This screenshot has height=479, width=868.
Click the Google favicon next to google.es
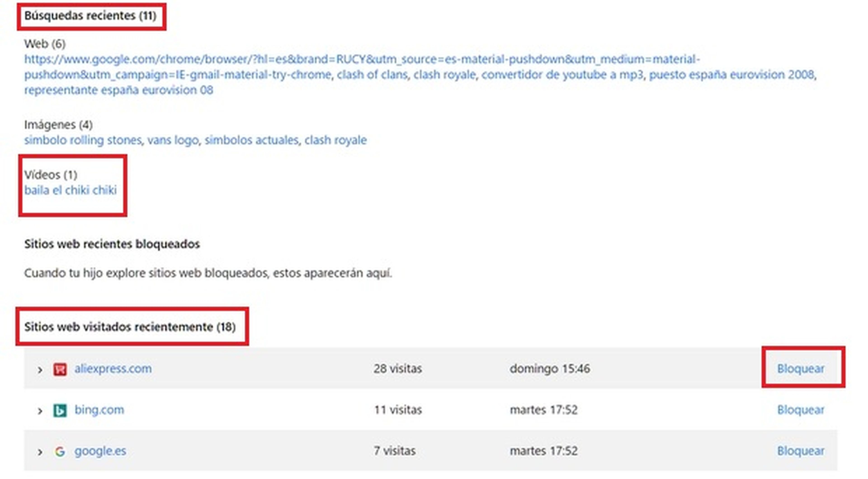pos(60,451)
